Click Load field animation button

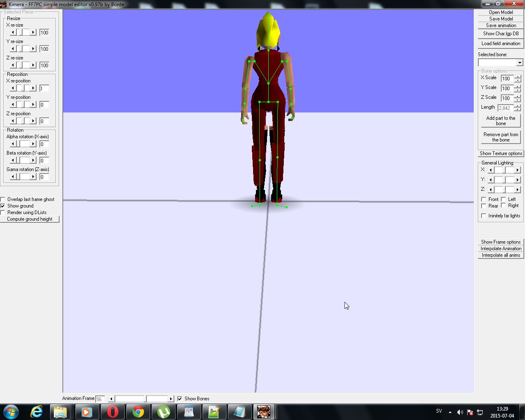pos(501,43)
